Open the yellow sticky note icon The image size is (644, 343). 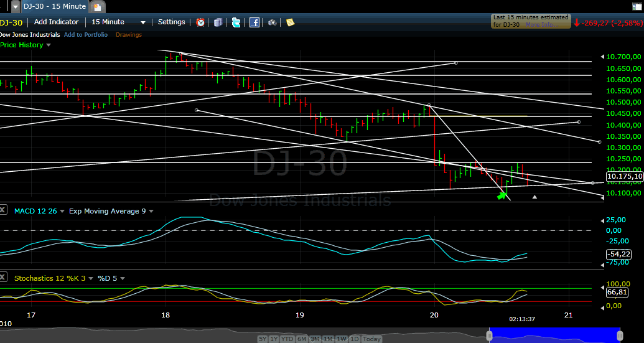coord(291,22)
